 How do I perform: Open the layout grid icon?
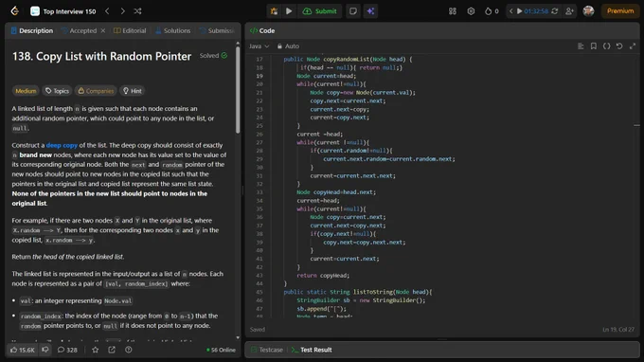pos(453,11)
